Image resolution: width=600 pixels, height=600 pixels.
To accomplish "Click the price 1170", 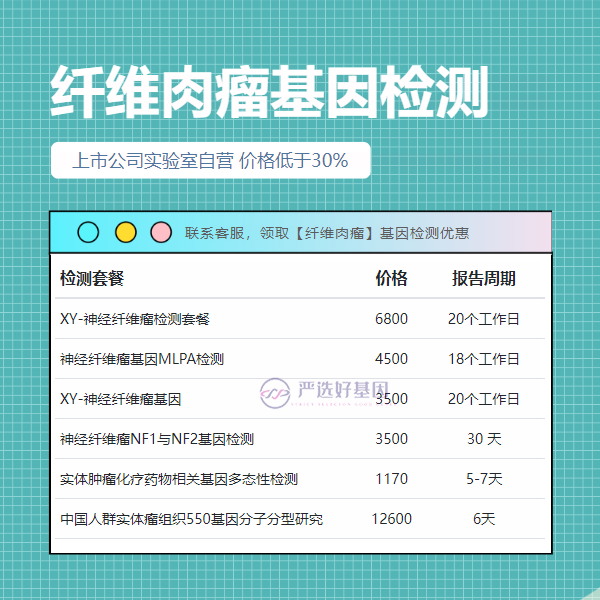I will (x=391, y=479).
